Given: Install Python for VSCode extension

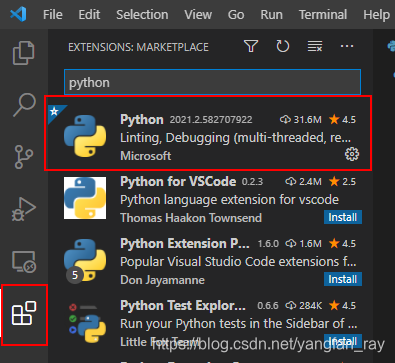Looking at the screenshot, I should pos(343,217).
